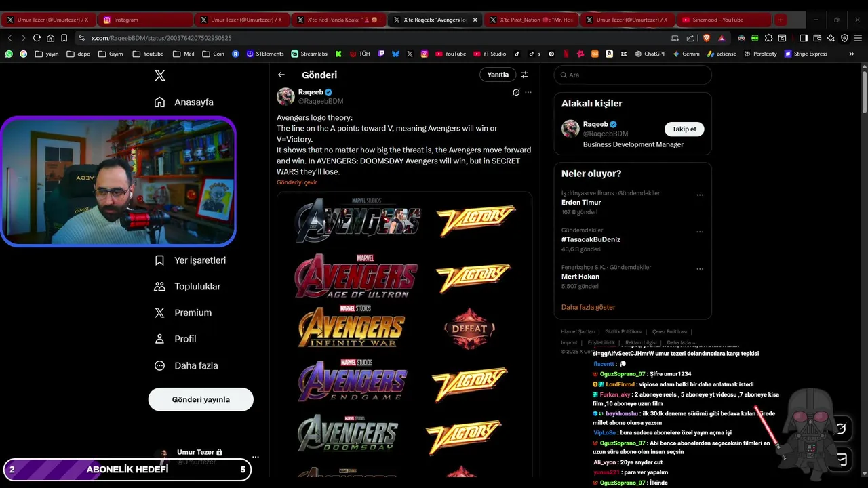Open the Brave Rewards triangle icon
868x488 pixels.
click(x=721, y=38)
